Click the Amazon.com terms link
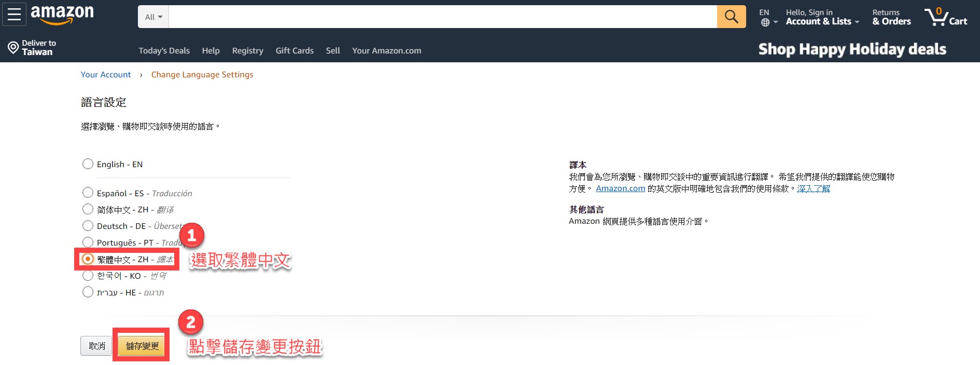Viewport: 980px width, 365px height. [x=620, y=188]
